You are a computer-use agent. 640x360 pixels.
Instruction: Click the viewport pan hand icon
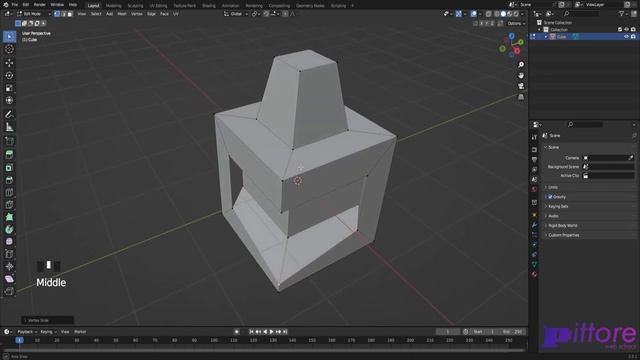tap(521, 76)
